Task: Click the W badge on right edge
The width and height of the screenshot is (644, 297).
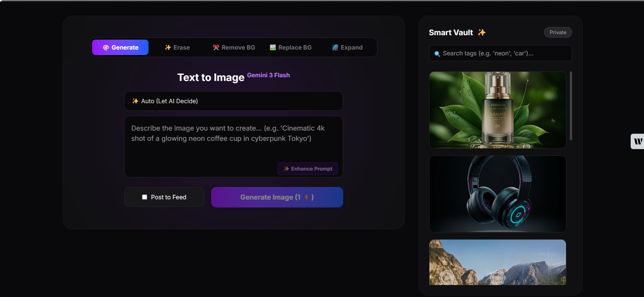Action: pos(637,141)
